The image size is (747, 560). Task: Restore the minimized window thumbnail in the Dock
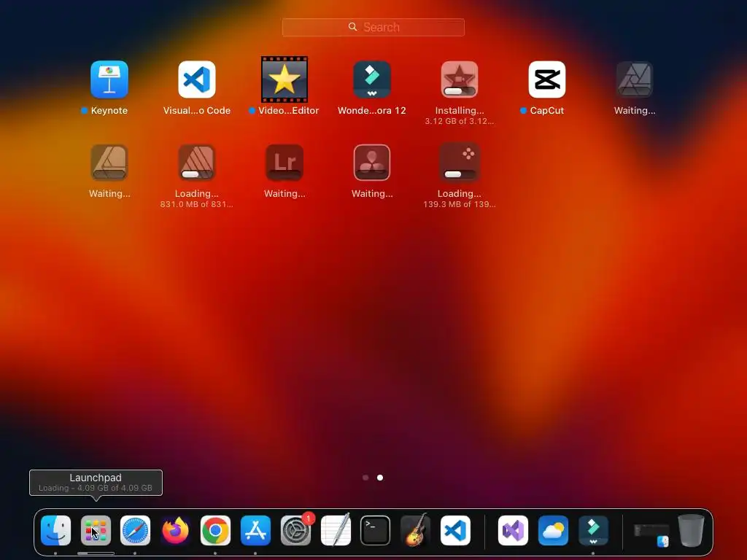tap(651, 533)
